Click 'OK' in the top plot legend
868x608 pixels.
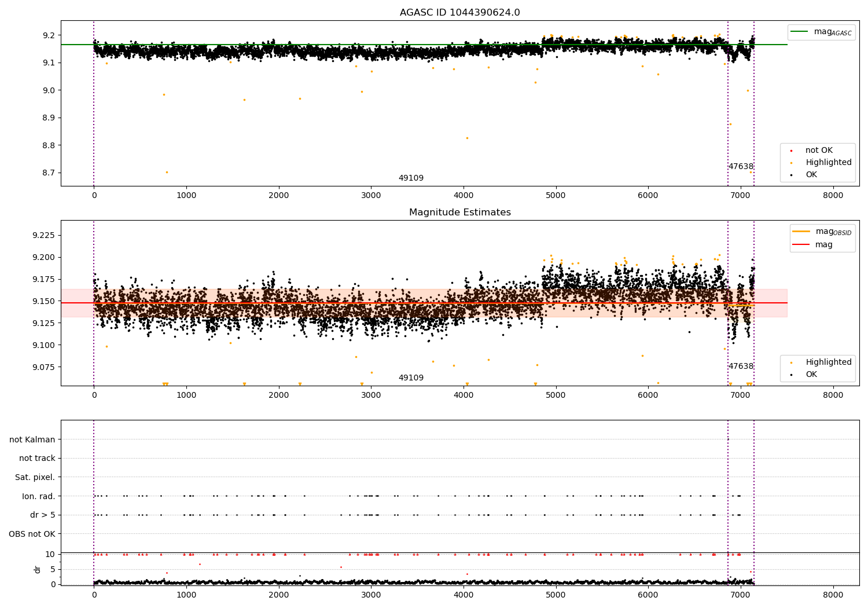click(811, 175)
